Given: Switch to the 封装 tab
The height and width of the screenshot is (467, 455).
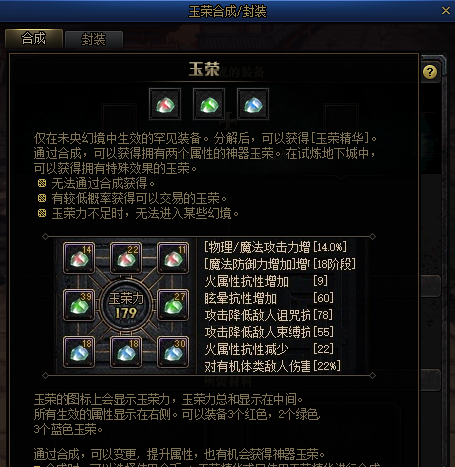Looking at the screenshot, I should [94, 40].
